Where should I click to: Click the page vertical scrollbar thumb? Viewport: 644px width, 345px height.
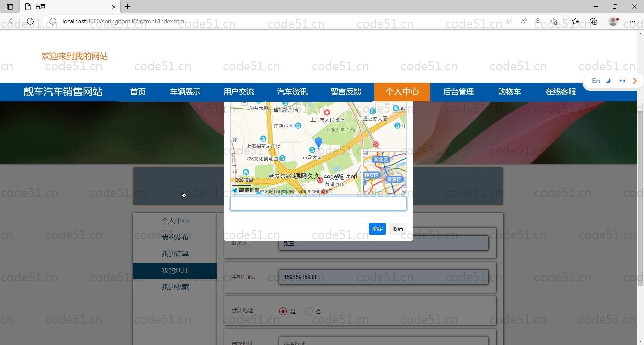pyautogui.click(x=640, y=198)
